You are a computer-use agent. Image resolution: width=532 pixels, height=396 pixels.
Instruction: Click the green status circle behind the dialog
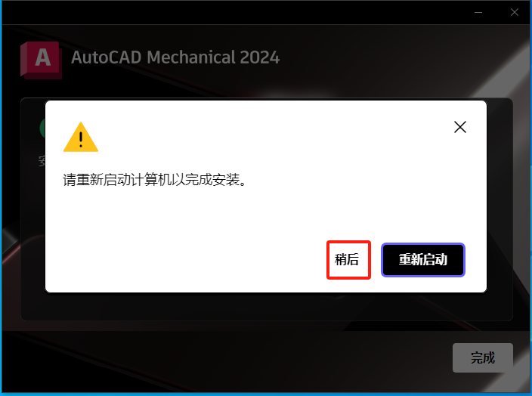42,128
